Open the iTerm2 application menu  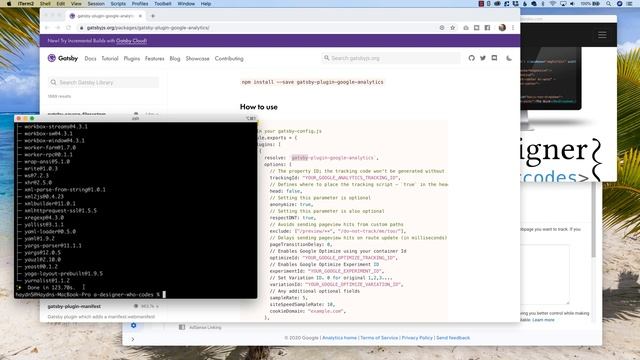pyautogui.click(x=26, y=4)
